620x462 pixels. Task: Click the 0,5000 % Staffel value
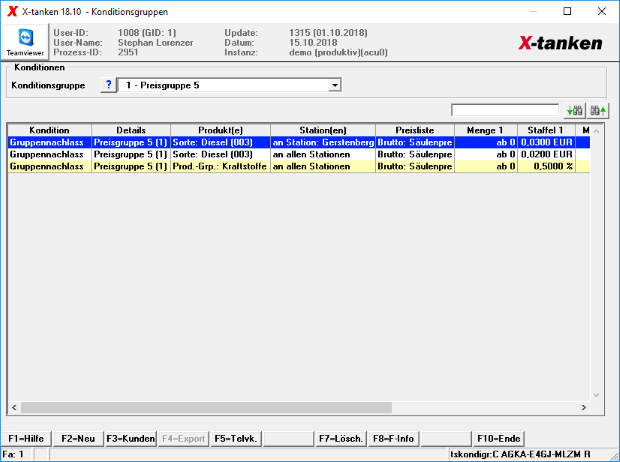(546, 167)
